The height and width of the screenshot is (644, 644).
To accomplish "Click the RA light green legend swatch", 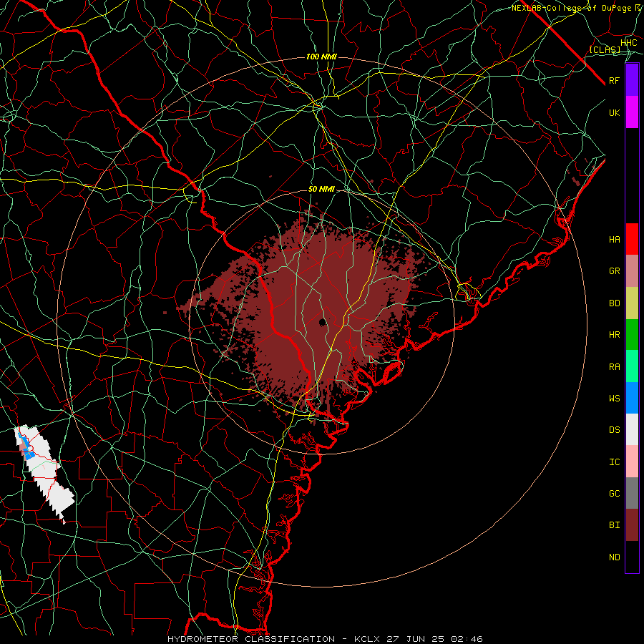I will 632,366.
